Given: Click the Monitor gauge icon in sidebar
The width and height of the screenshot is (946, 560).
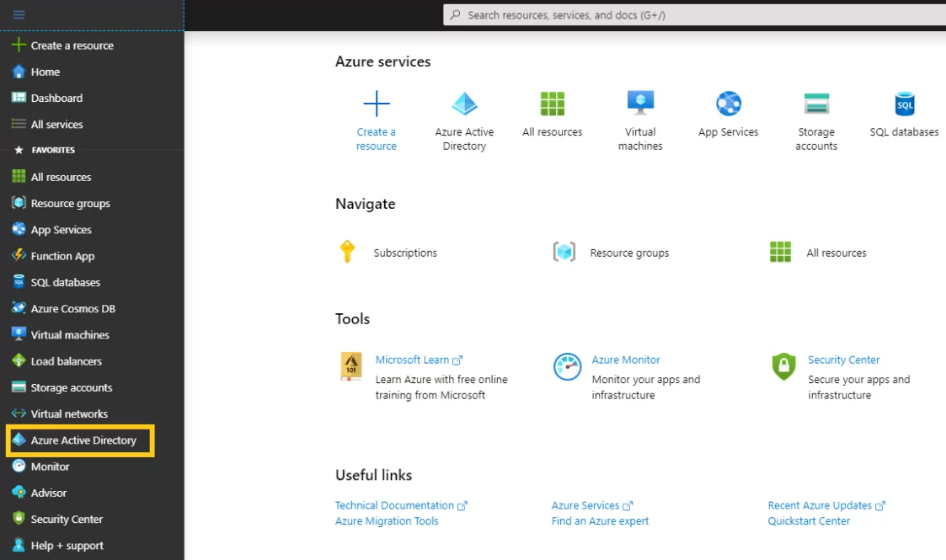Looking at the screenshot, I should (19, 466).
